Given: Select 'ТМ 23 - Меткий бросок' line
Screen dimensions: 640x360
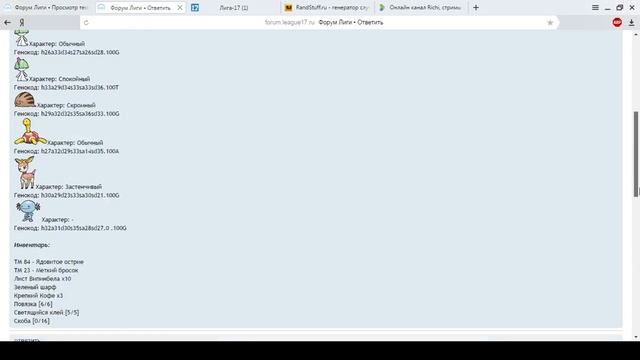Looking at the screenshot, I should pyautogui.click(x=46, y=270).
